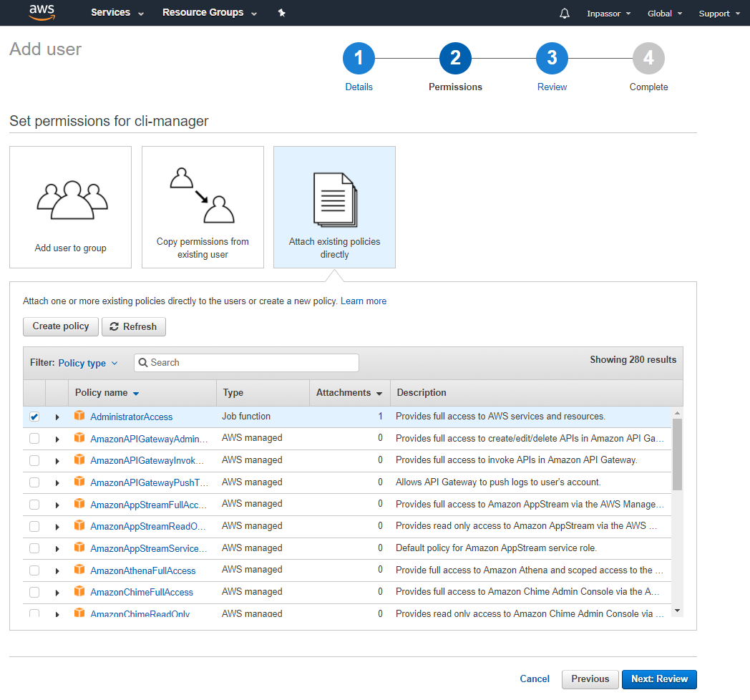Click the AmazonAppStreamService policy box icon
This screenshot has width=750, height=700.
[79, 547]
